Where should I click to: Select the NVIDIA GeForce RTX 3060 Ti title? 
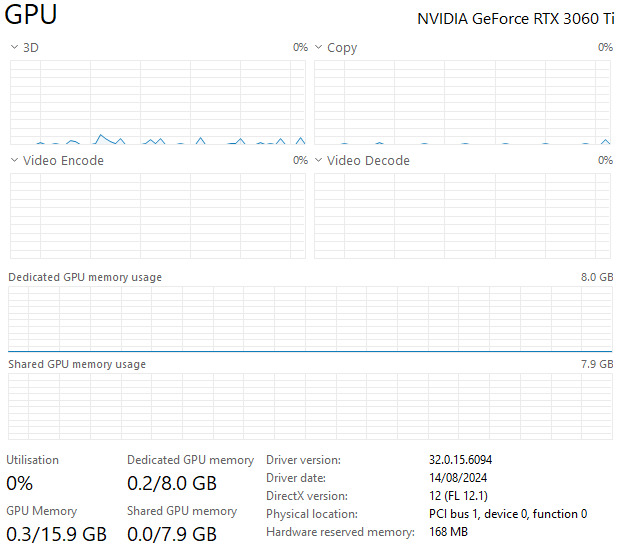coord(515,19)
